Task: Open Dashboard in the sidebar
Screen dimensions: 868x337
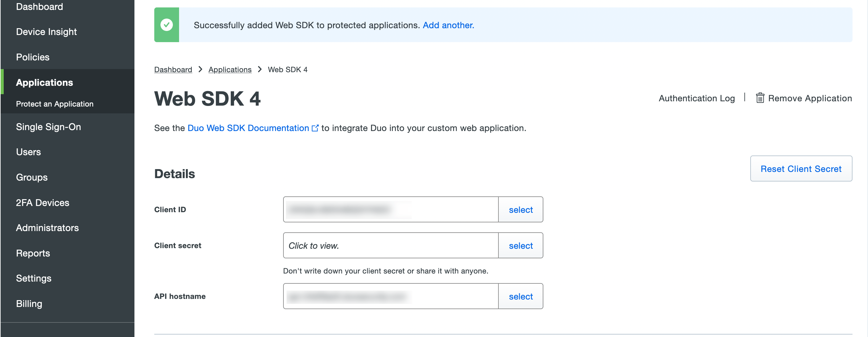Action: point(39,7)
